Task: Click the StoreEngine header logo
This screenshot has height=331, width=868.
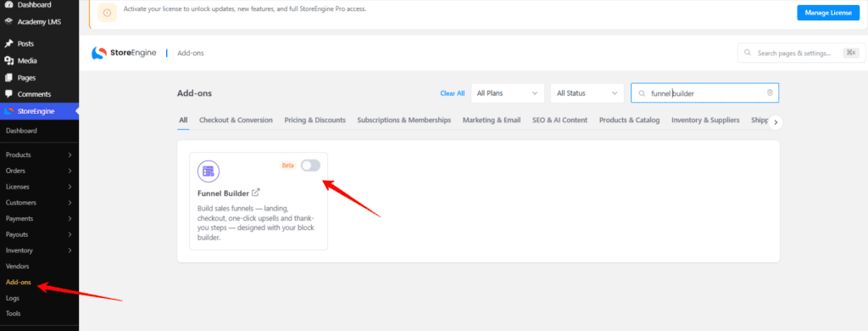Action: pos(124,53)
